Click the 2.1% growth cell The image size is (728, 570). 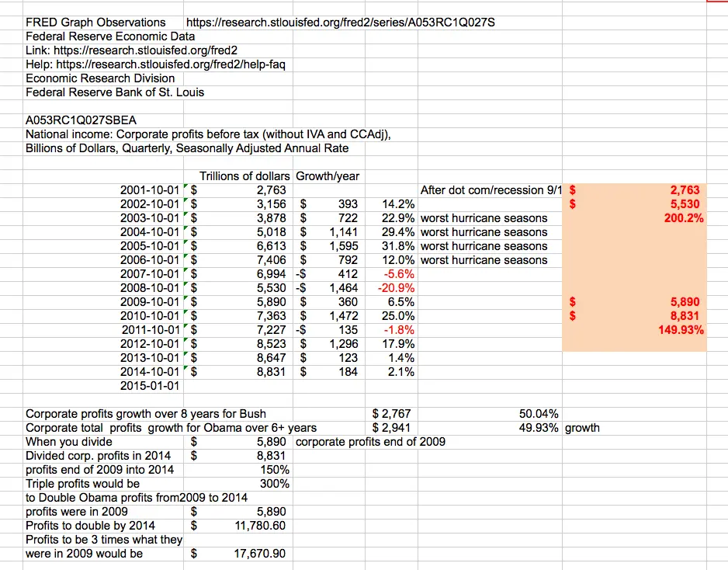click(401, 372)
